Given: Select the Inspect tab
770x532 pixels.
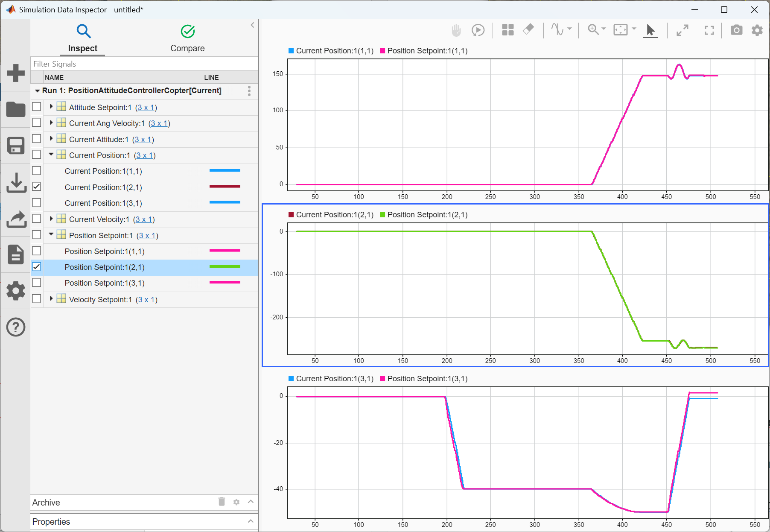Looking at the screenshot, I should click(83, 38).
